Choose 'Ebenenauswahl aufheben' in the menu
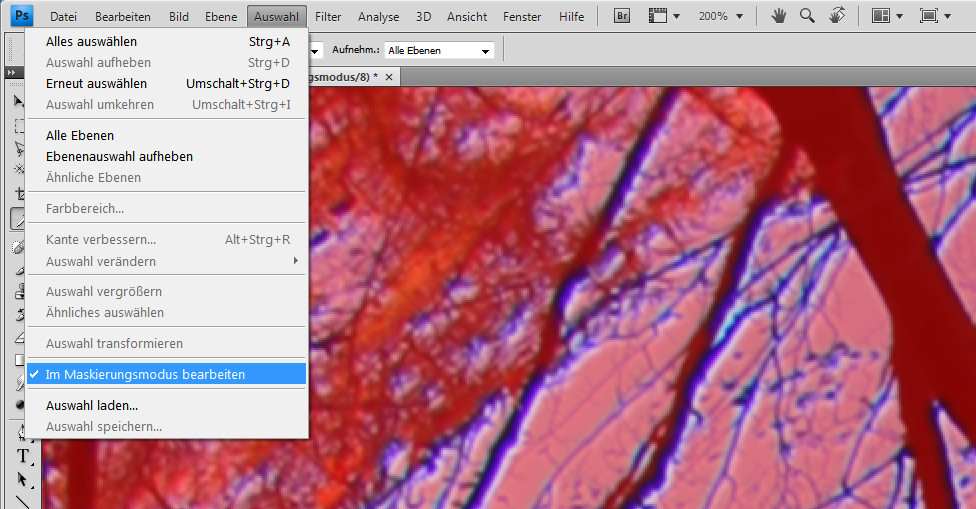 (x=119, y=156)
